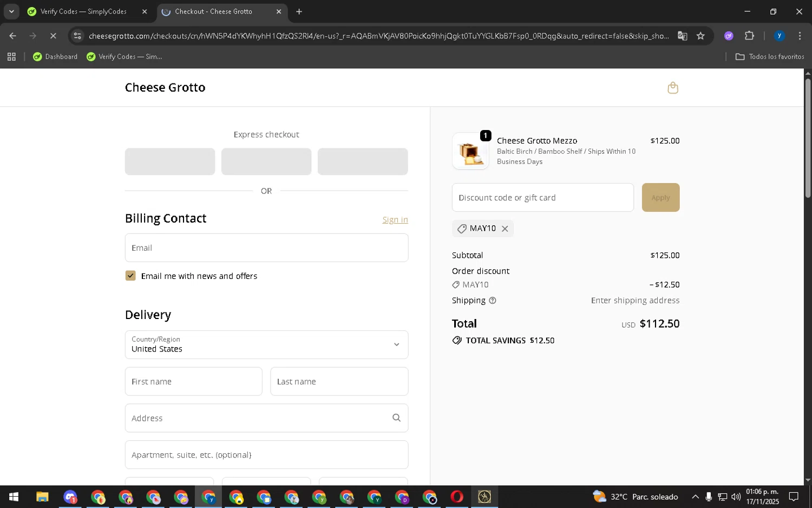812x508 pixels.
Task: Open the taskbar clock showing 01:06 p. m.
Action: (762, 497)
